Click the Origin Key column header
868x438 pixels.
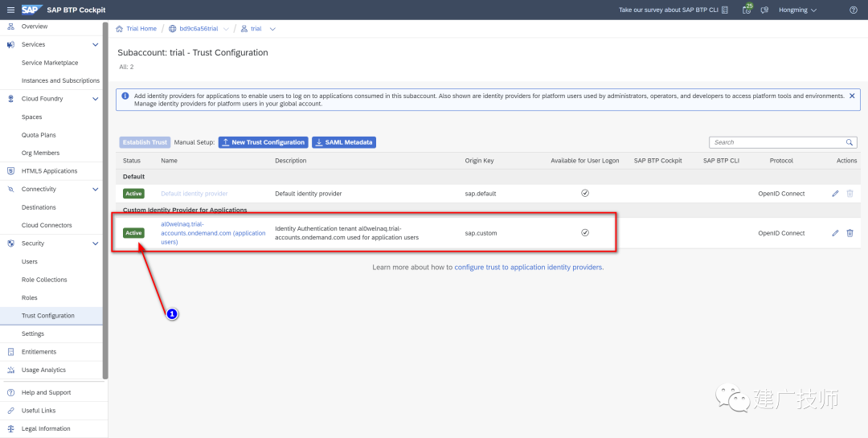pos(479,161)
